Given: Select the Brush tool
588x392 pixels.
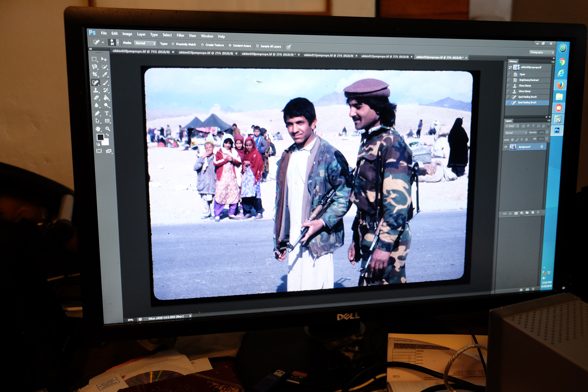Looking at the screenshot, I should (106, 83).
